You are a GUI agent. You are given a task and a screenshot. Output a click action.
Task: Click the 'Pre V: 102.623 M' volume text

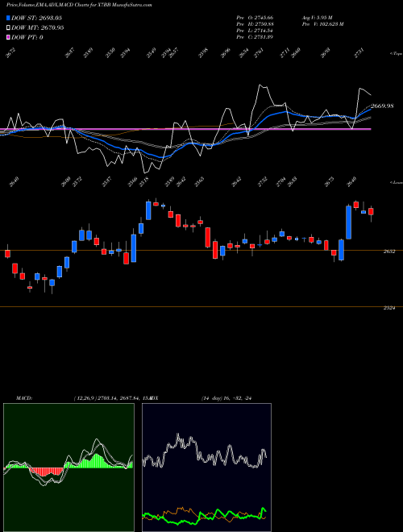[x=322, y=24]
